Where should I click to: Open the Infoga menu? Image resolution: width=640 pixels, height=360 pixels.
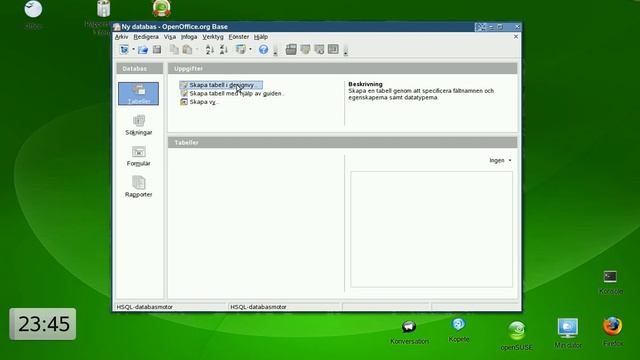(189, 37)
